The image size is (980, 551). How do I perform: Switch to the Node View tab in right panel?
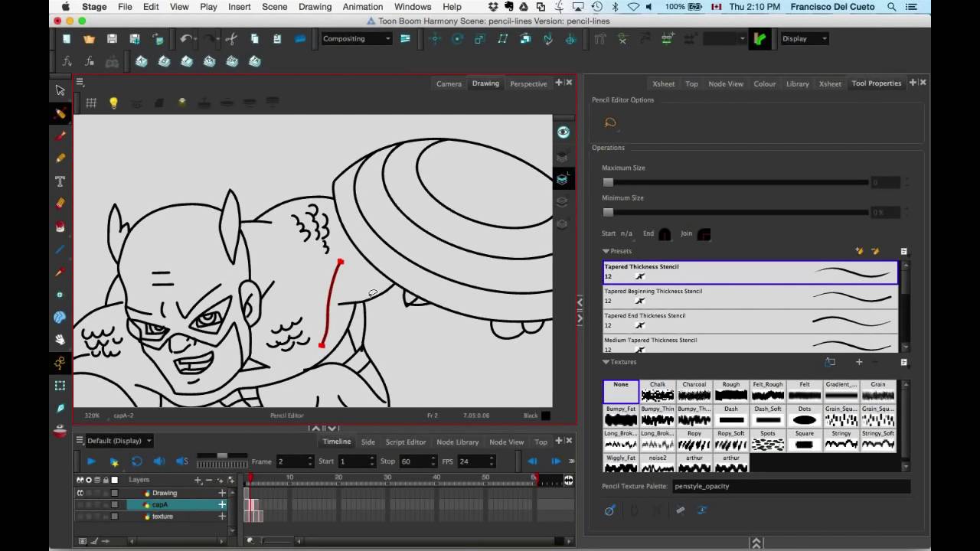point(726,83)
